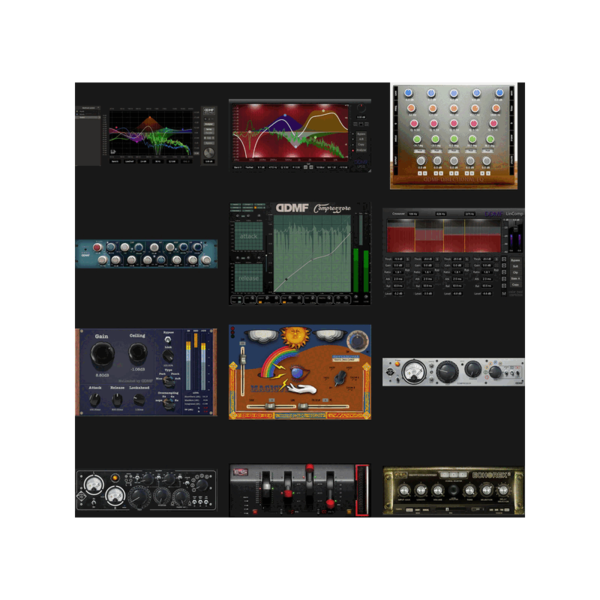This screenshot has width=600, height=600.
Task: Click the Lookahead knob on the limiter
Action: (x=139, y=400)
